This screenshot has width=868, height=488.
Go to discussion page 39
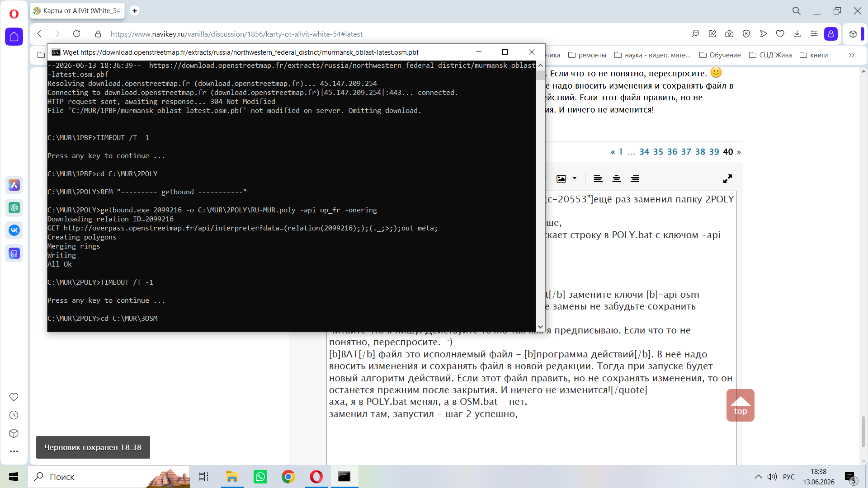coord(714,152)
